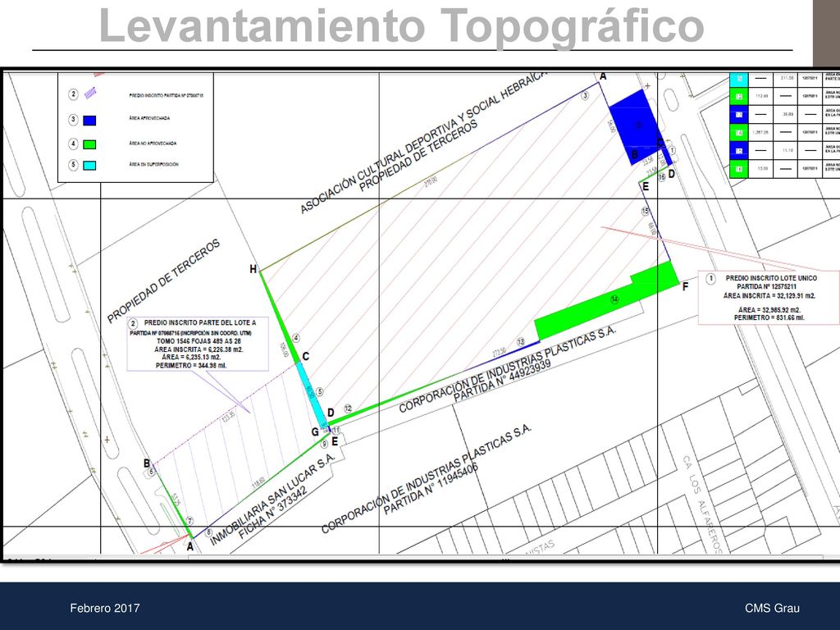Screen dimensions: 840x630
Task: Click the 'PREDIO INSCRITO PARTIDA' legend label
Action: (x=166, y=95)
